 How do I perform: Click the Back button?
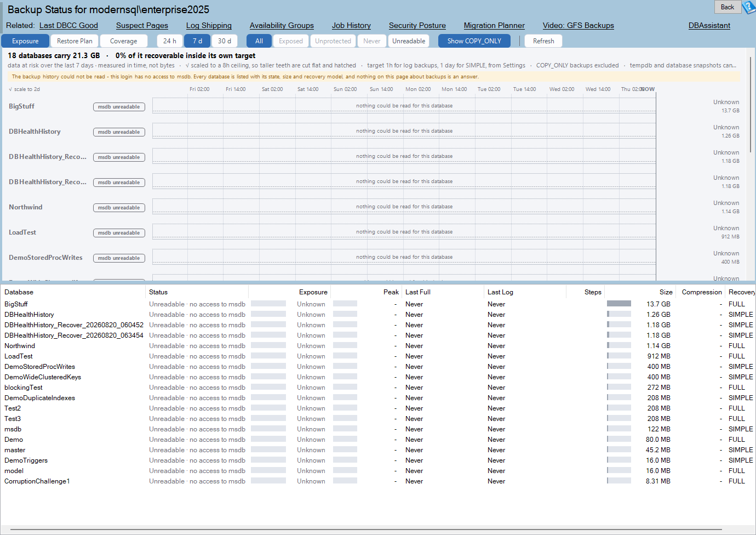(x=728, y=7)
